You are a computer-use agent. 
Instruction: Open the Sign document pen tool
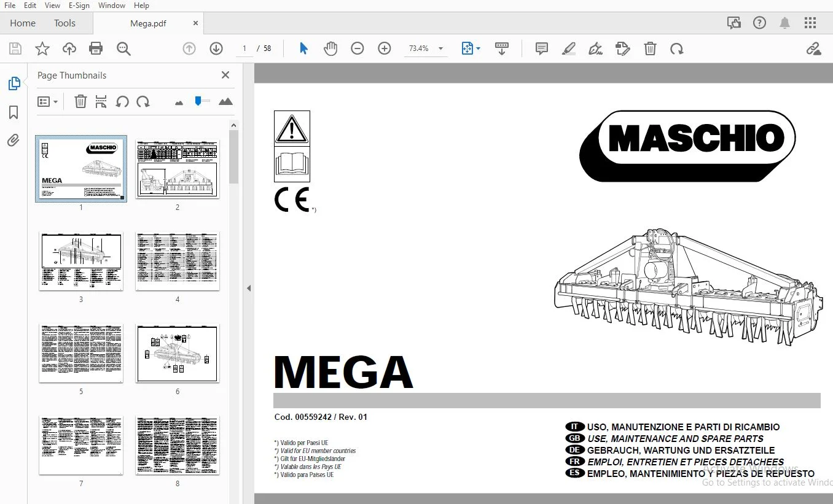(x=595, y=48)
